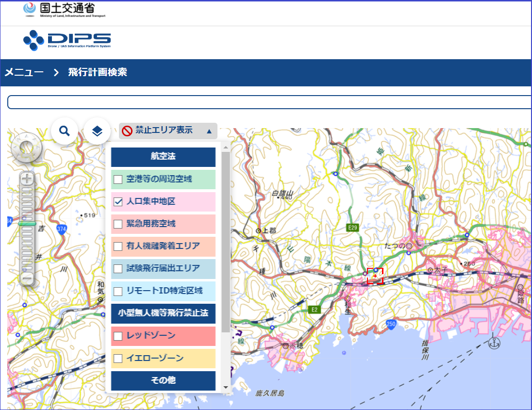Click the DIPS logo
Screen dimensions: 532x410
67,40
